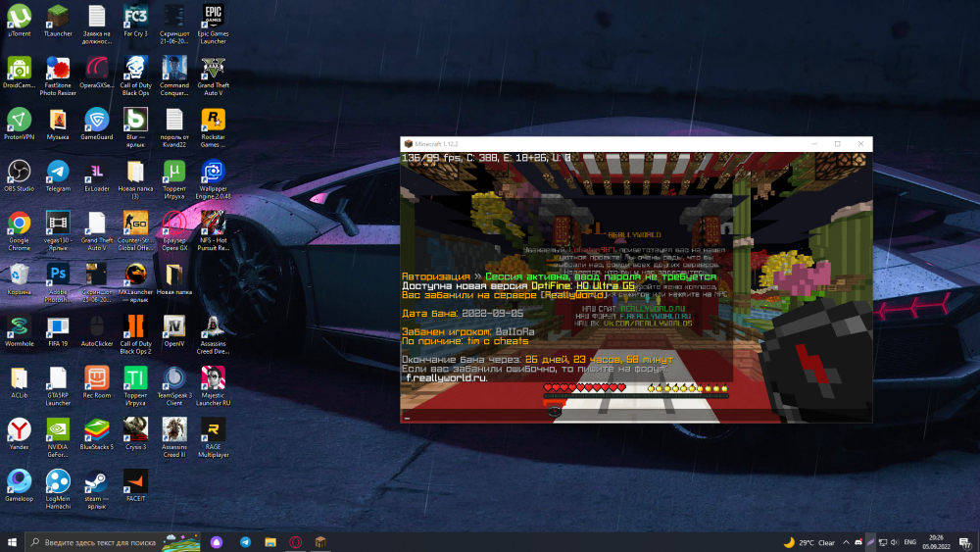Screen dimensions: 980x552
Task: Select Assassins Creed III icon
Action: (x=174, y=438)
